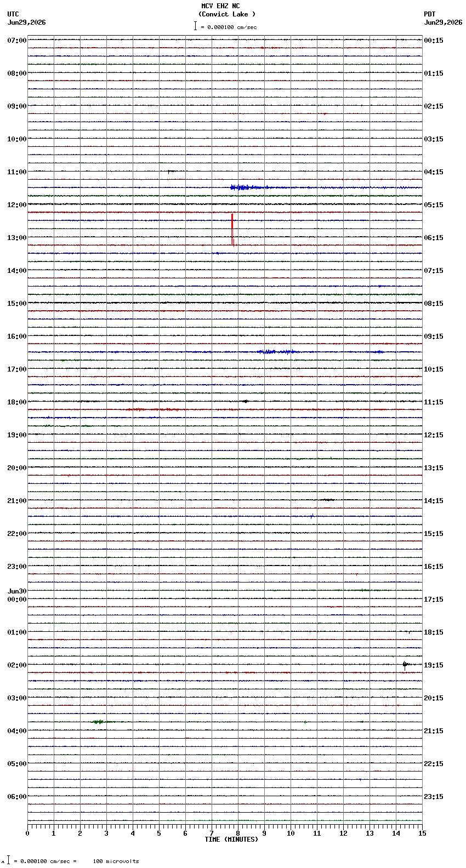This screenshot has width=466, height=868.
Task: Click the large red spike near 12:45 UTC
Action: click(x=232, y=230)
